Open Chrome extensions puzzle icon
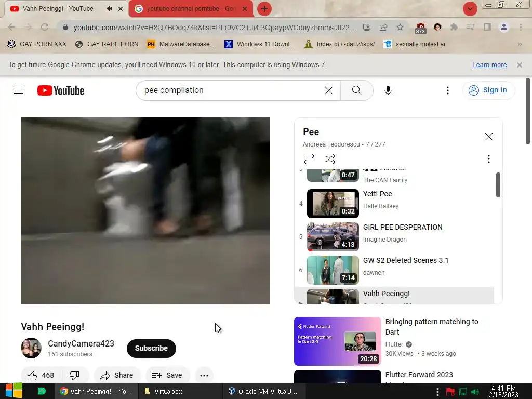This screenshot has width=532, height=399. [454, 27]
